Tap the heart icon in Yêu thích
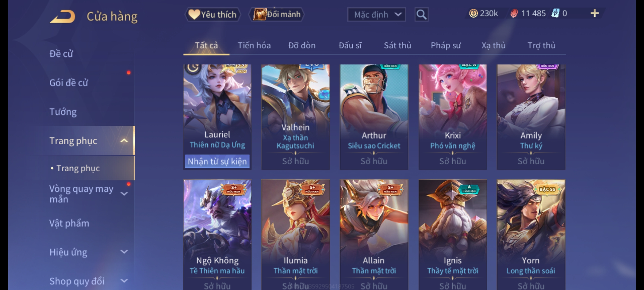 (x=194, y=15)
